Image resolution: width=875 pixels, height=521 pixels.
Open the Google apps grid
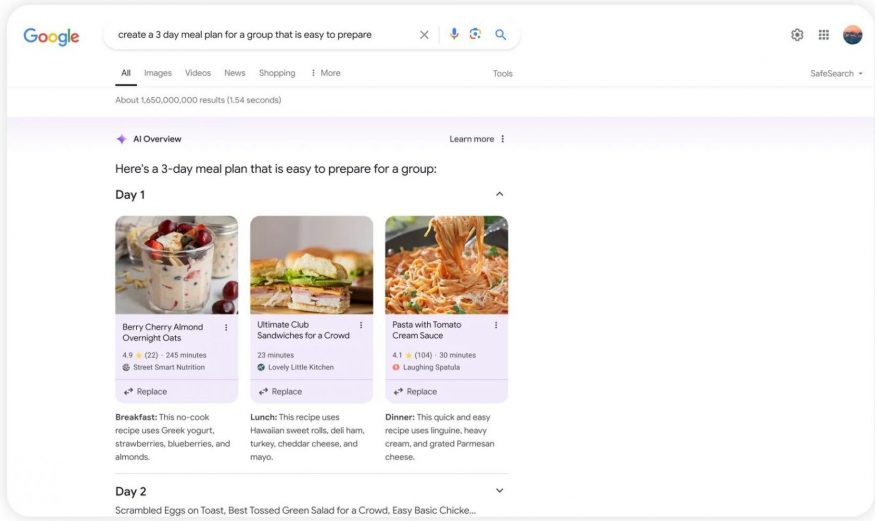click(824, 35)
